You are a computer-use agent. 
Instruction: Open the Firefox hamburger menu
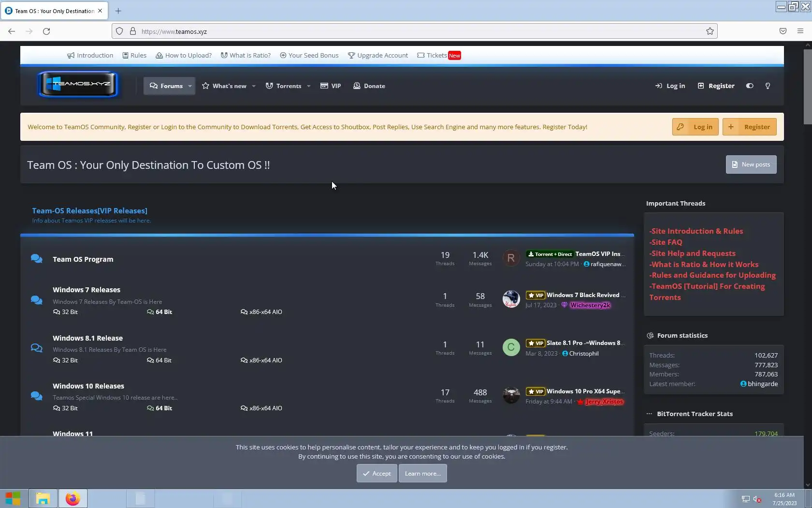pyautogui.click(x=800, y=31)
